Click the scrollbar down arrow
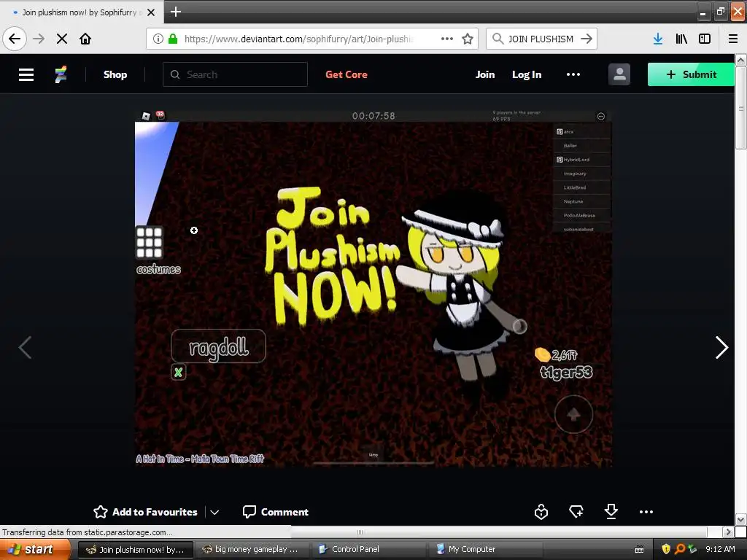Viewport: 747px width, 560px height. (x=740, y=519)
